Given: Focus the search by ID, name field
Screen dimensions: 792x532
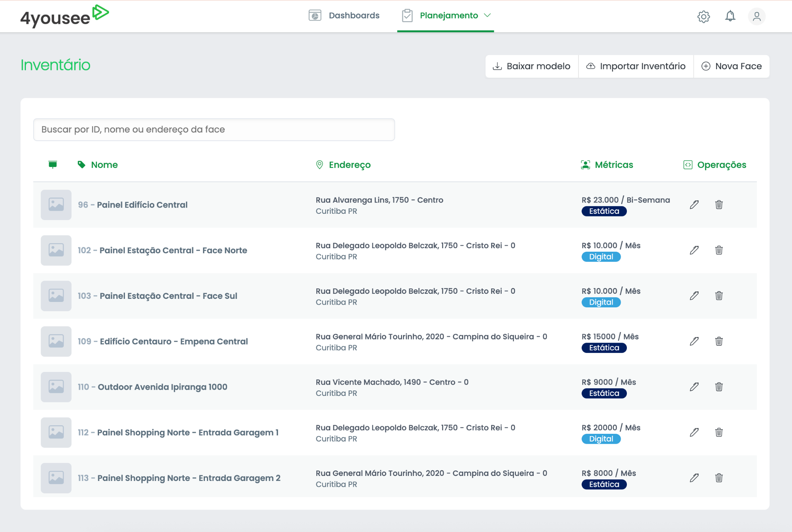Looking at the screenshot, I should [214, 130].
